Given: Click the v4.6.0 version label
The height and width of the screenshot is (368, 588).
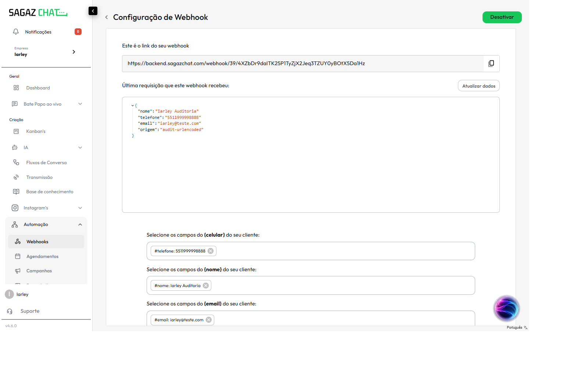Looking at the screenshot, I should click(11, 326).
